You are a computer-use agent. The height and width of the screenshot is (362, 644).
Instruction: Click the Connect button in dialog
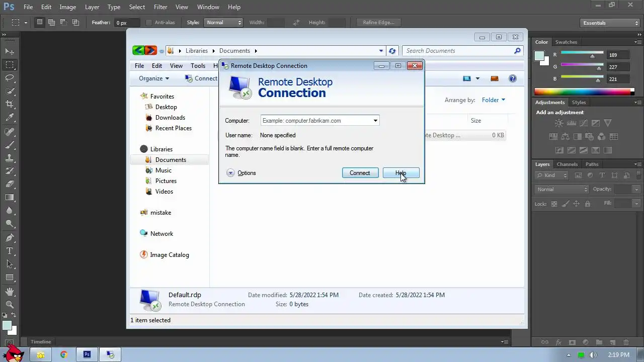point(360,173)
